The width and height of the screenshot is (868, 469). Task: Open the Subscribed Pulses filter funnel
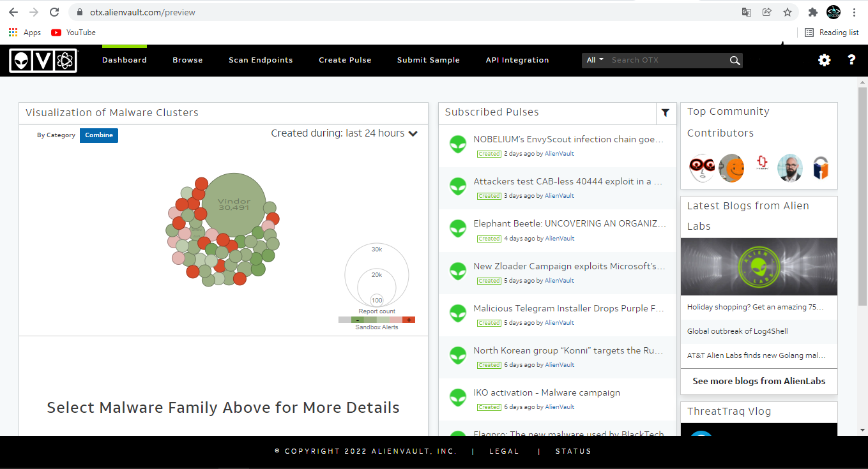(666, 113)
